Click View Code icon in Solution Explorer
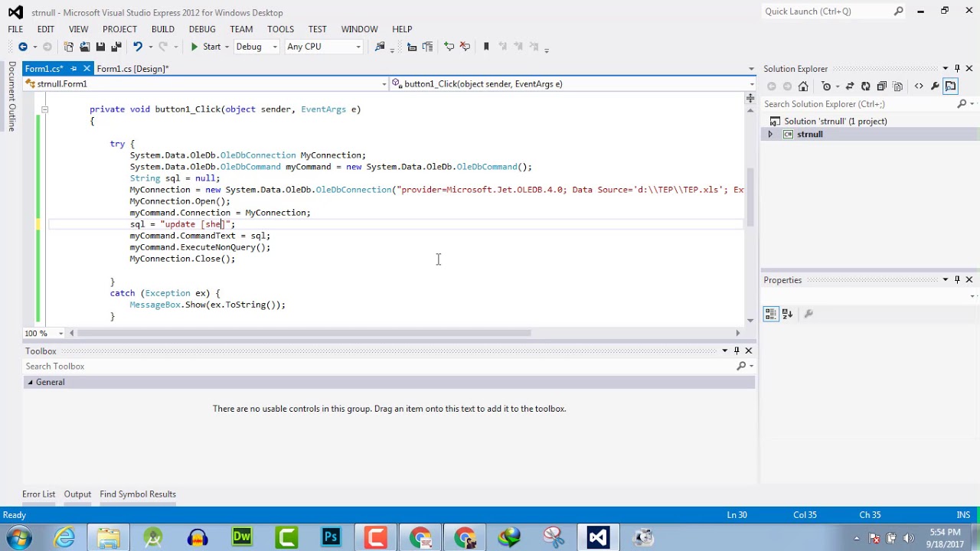 coord(919,86)
